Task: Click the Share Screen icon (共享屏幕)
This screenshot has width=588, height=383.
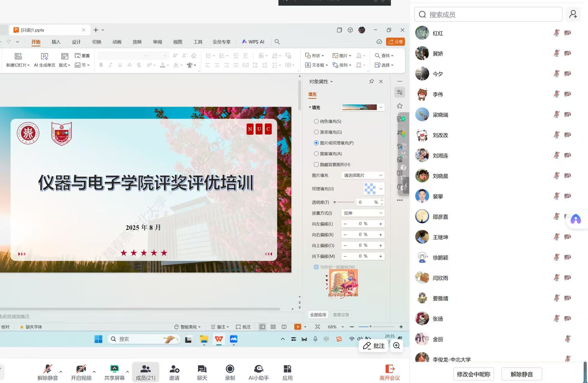Action: pos(114,369)
